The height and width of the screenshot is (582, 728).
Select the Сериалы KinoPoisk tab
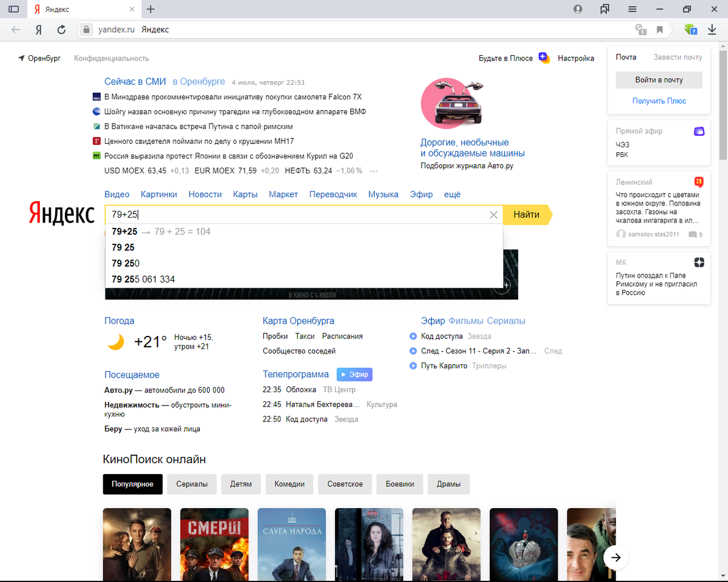click(x=192, y=484)
